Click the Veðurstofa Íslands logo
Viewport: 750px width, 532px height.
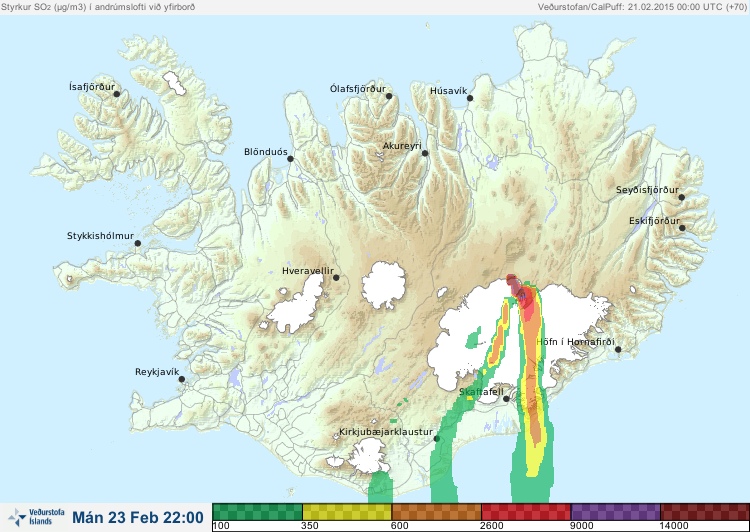point(36,517)
